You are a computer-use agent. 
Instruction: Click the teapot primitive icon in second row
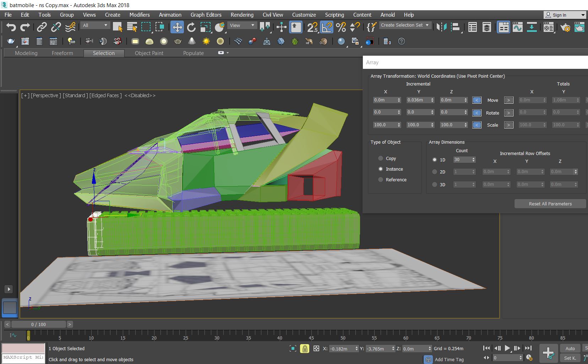(x=178, y=42)
